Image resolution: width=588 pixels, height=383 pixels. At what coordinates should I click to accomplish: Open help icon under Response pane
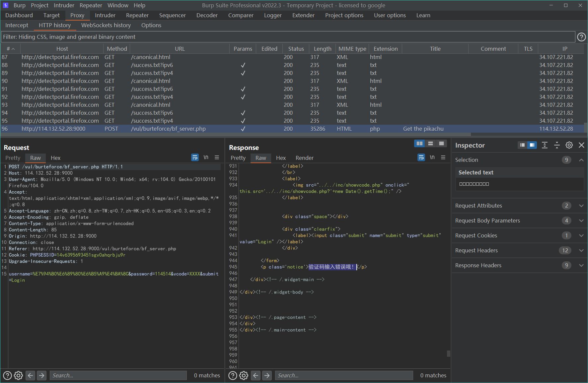pos(233,375)
